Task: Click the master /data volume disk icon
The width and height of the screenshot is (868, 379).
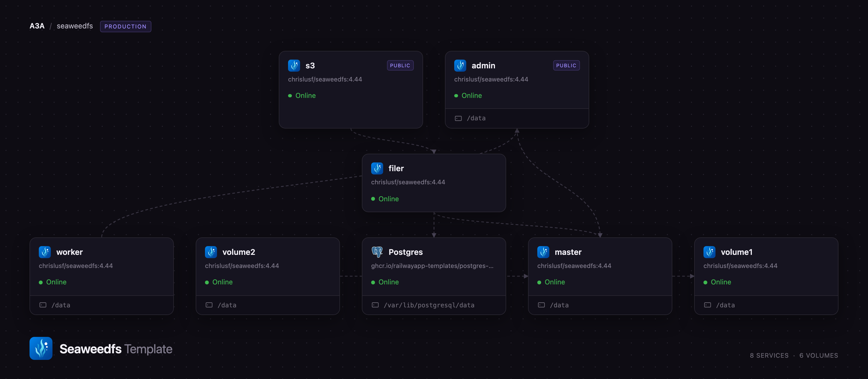Action: [x=541, y=305]
